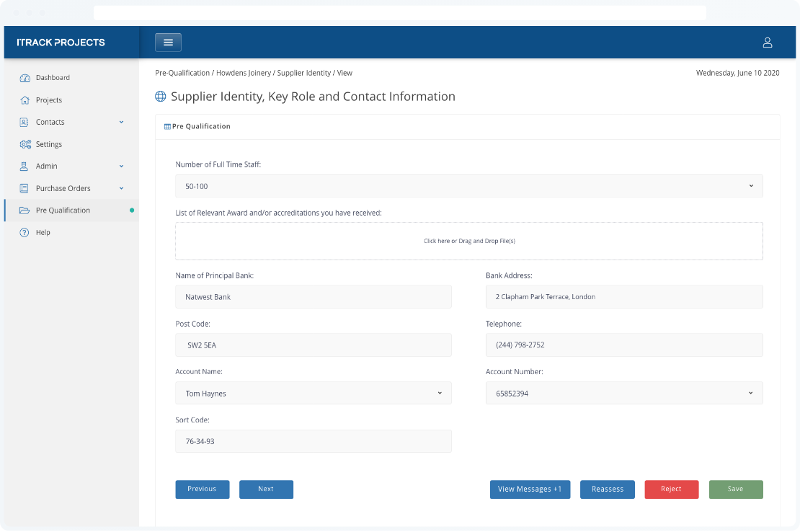Click the green Save button
800x532 pixels.
click(735, 489)
